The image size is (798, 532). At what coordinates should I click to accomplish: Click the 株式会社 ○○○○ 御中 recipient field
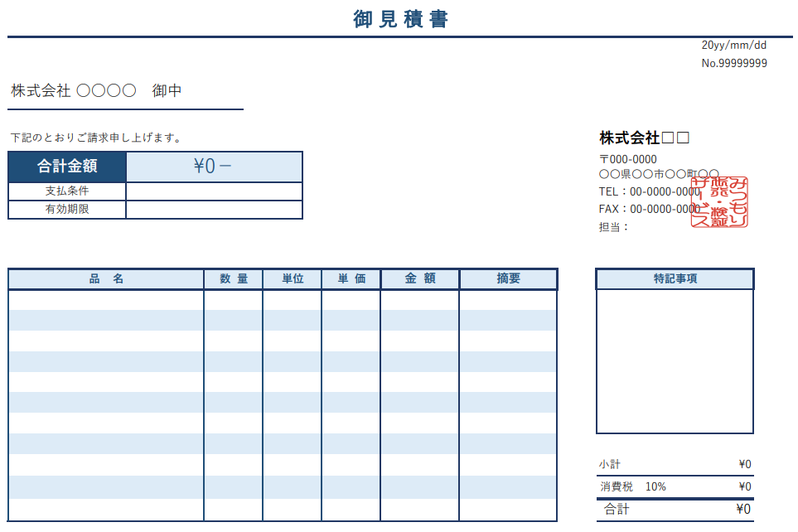(97, 91)
